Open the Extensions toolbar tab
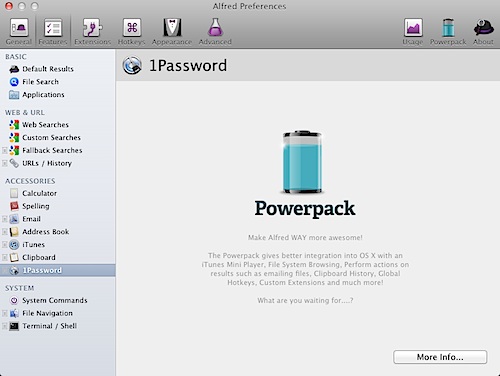 (x=92, y=32)
